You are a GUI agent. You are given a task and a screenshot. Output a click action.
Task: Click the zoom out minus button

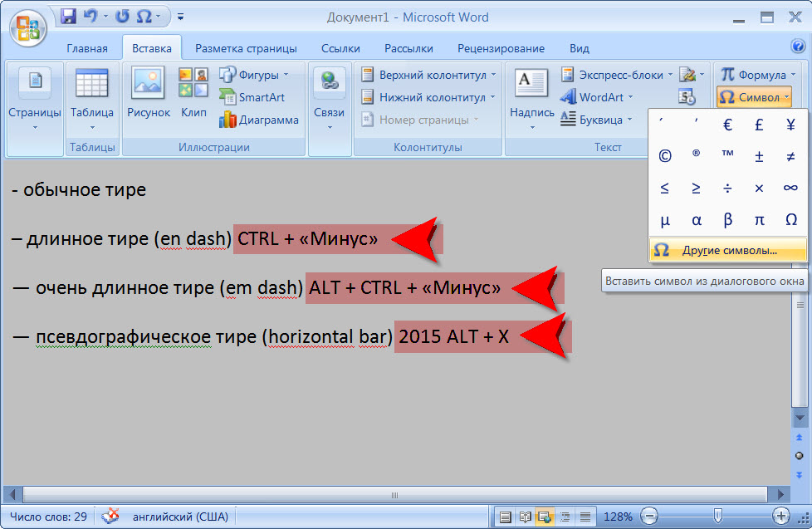pyautogui.click(x=649, y=516)
